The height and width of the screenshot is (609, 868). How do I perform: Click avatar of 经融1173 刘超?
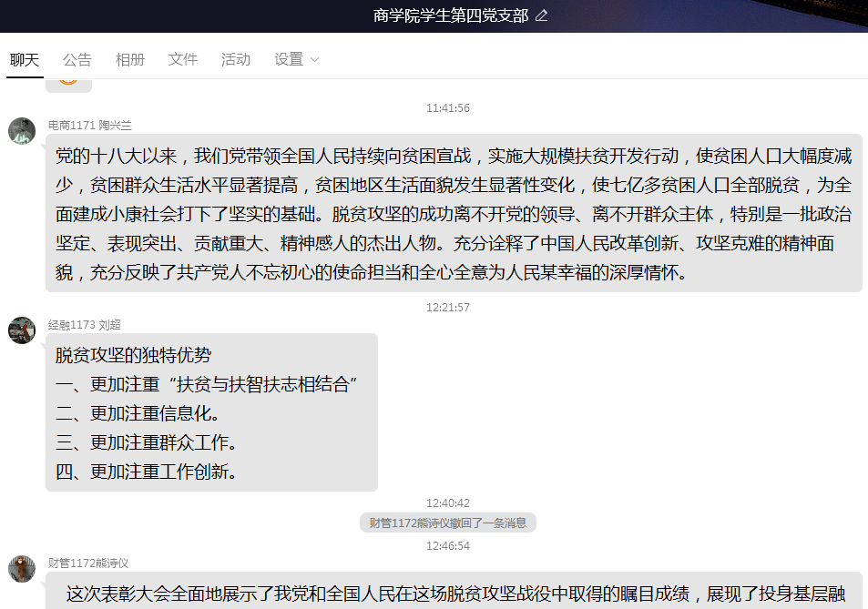[22, 330]
